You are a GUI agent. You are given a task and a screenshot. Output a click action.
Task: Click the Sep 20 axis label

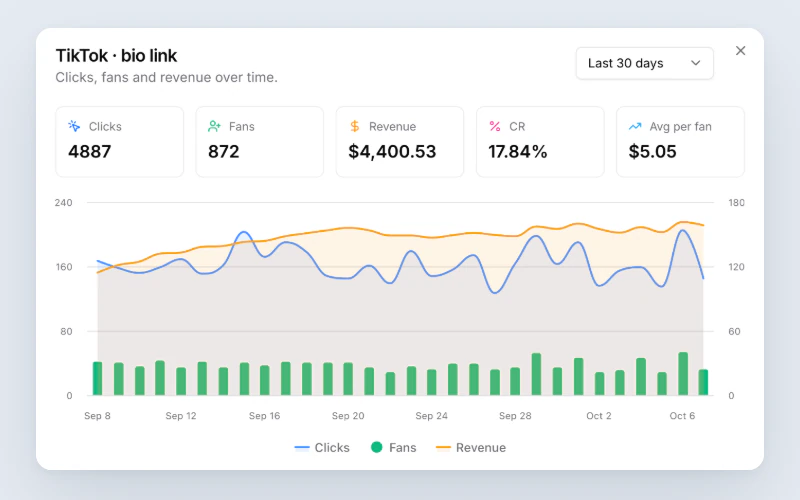tap(348, 416)
